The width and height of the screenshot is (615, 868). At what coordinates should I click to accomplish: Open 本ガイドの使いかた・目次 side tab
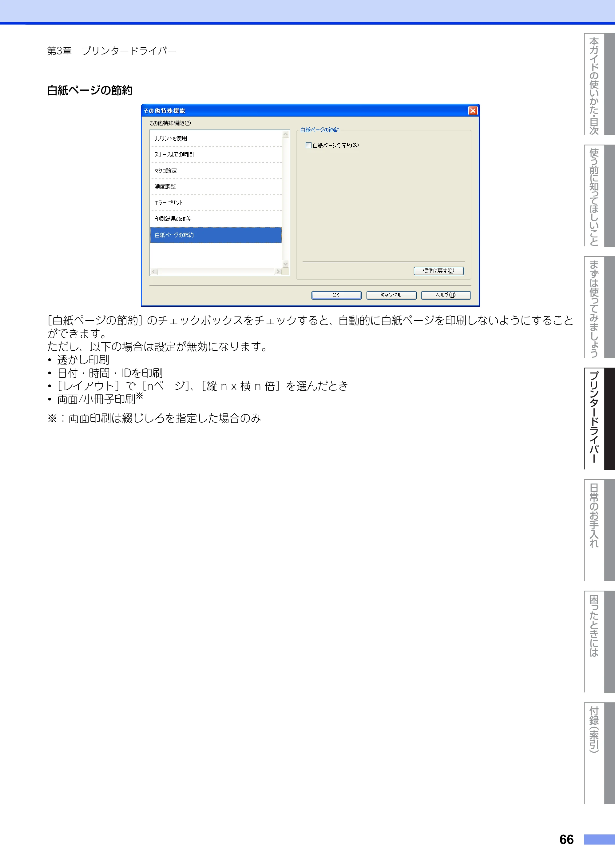[x=599, y=84]
